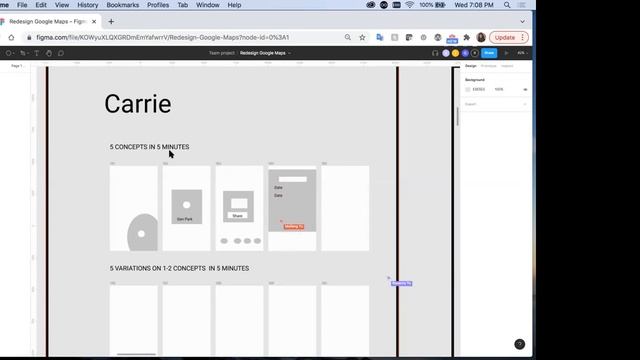The height and width of the screenshot is (360, 640).
Task: Click the Chrome Update button
Action: [509, 38]
